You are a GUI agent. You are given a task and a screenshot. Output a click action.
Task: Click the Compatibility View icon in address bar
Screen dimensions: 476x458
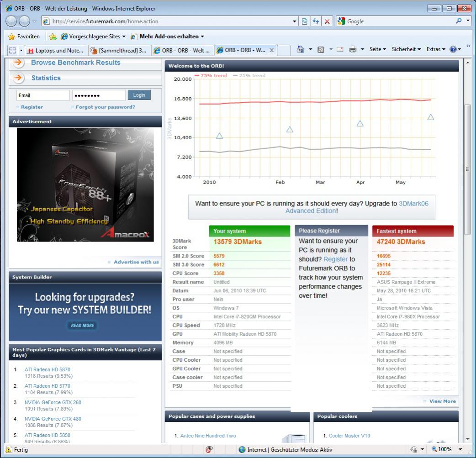pyautogui.click(x=305, y=21)
